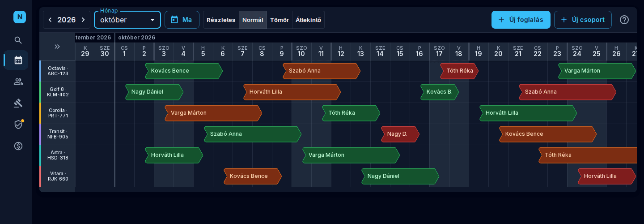Open Varga Márton booking on Astra
The width and height of the screenshot is (644, 224).
[351, 155]
